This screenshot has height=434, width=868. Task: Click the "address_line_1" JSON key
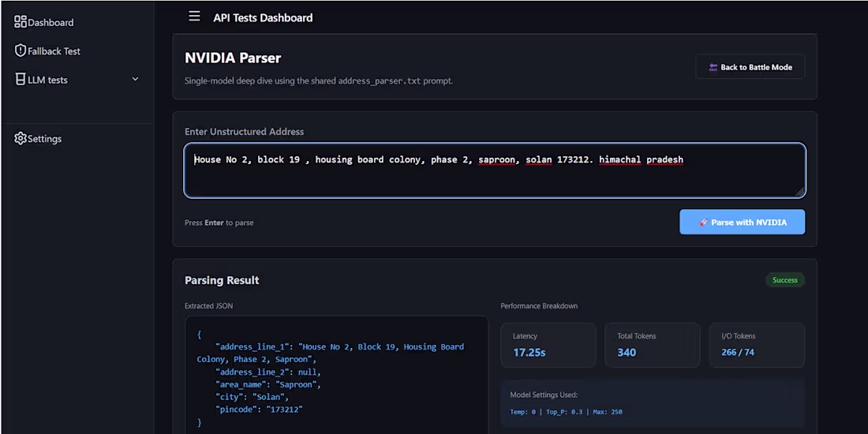click(254, 347)
